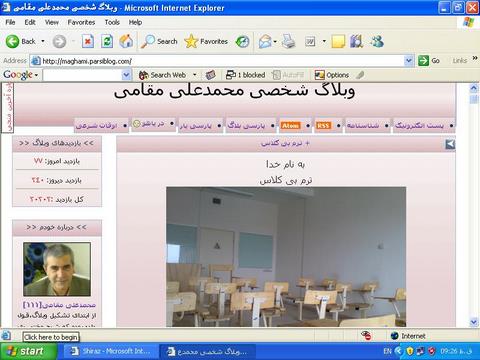
Task: Open the Favorites menu
Action: (81, 22)
